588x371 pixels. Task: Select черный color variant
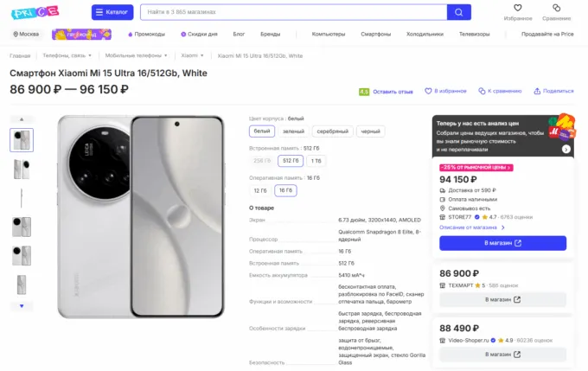pos(370,131)
